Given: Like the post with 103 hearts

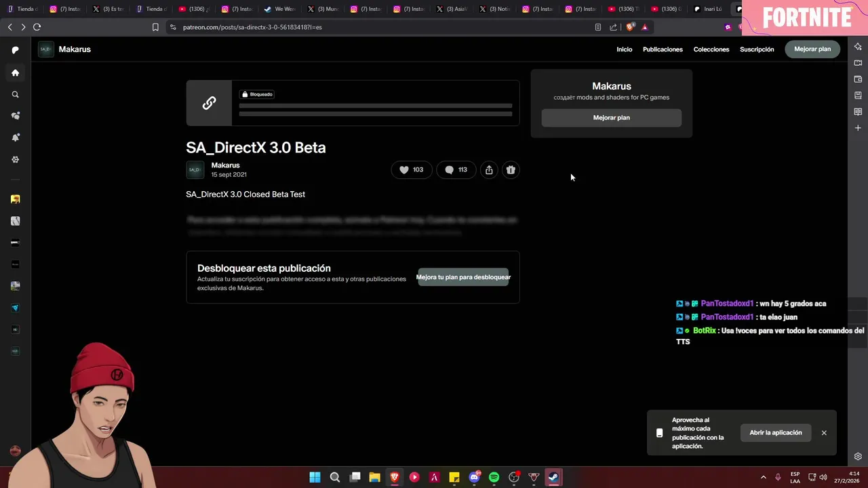Looking at the screenshot, I should (x=411, y=170).
